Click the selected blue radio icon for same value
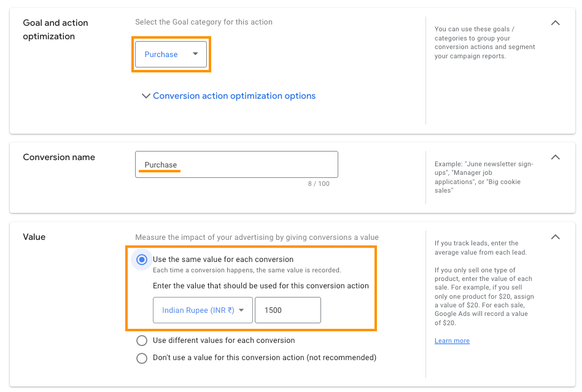The width and height of the screenshot is (582, 392). (142, 259)
